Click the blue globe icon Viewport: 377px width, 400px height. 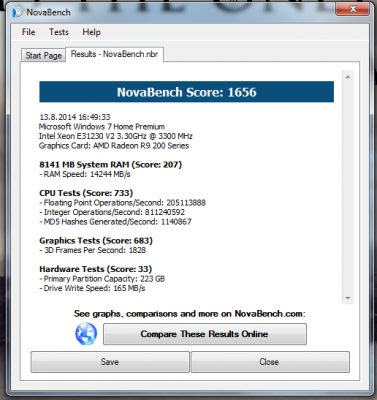[86, 334]
